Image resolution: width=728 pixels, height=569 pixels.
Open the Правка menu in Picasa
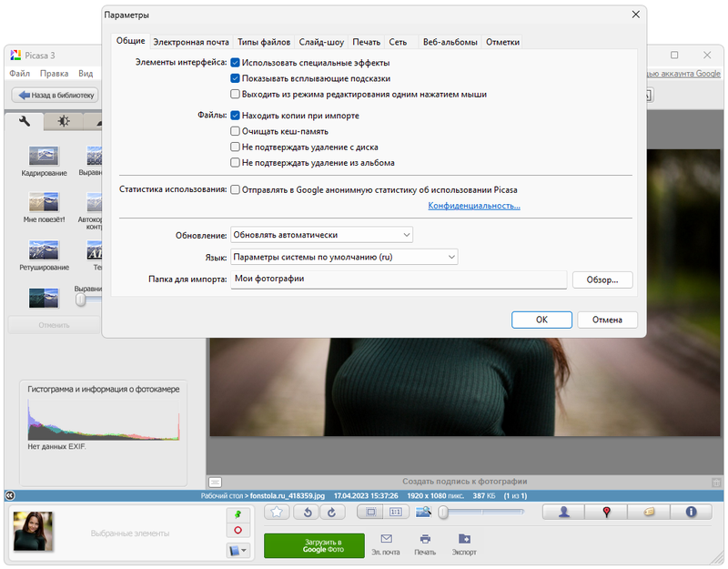pos(54,74)
